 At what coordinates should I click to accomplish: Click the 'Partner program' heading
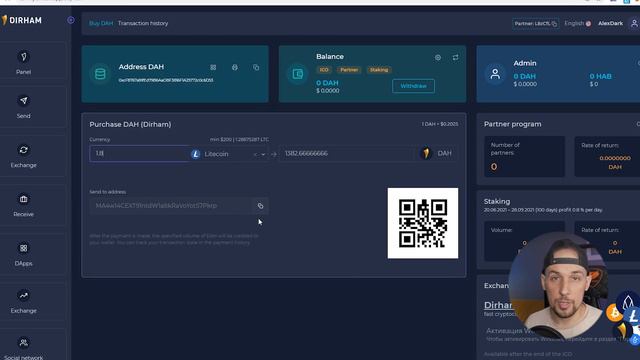coord(513,124)
